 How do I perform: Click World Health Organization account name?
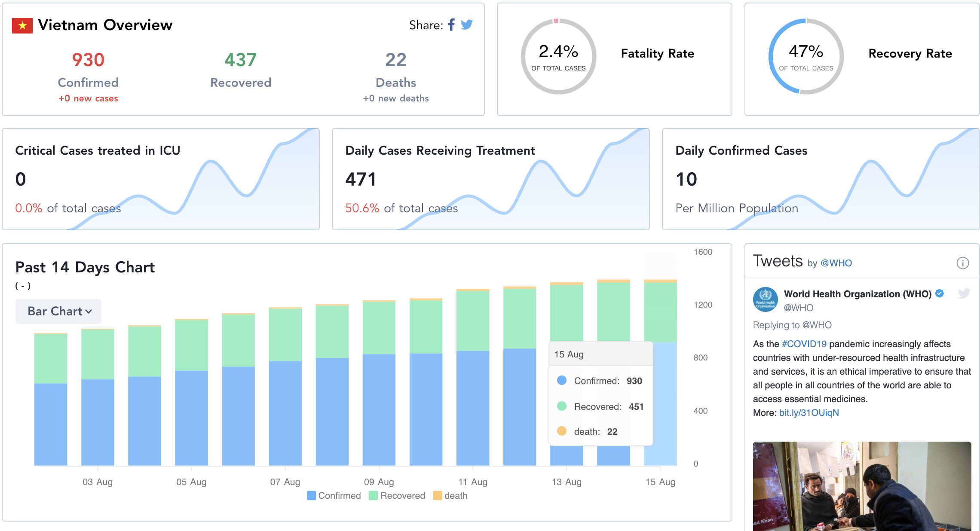pos(857,294)
